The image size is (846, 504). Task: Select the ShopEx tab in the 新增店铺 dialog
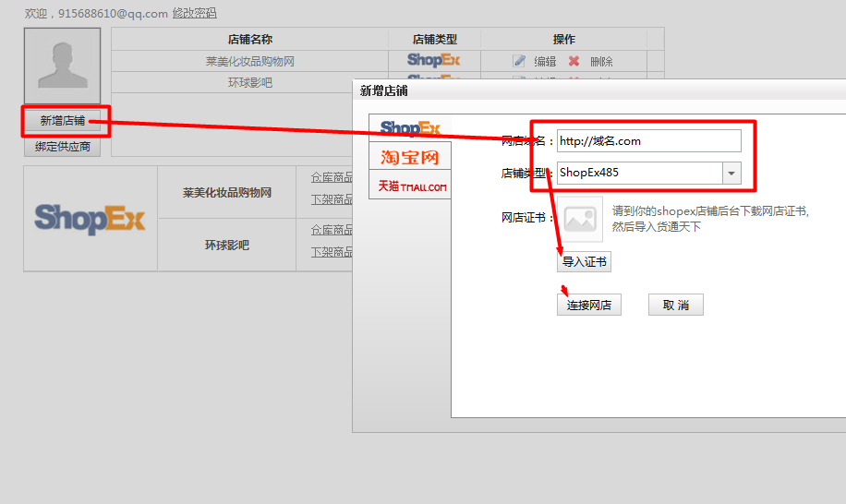pyautogui.click(x=410, y=128)
